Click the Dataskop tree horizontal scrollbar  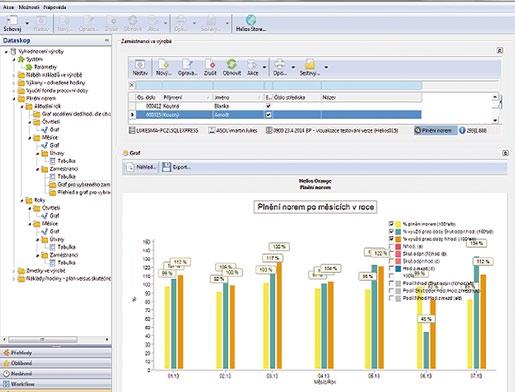coord(56,339)
